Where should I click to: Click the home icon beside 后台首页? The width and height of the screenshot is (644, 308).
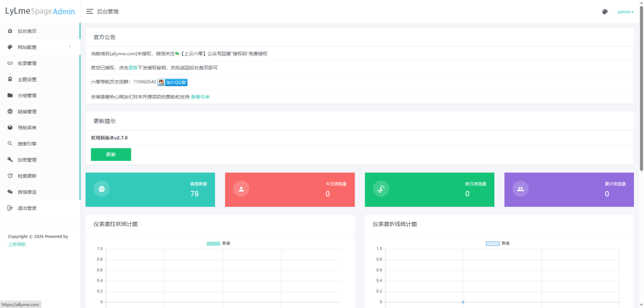tap(10, 31)
